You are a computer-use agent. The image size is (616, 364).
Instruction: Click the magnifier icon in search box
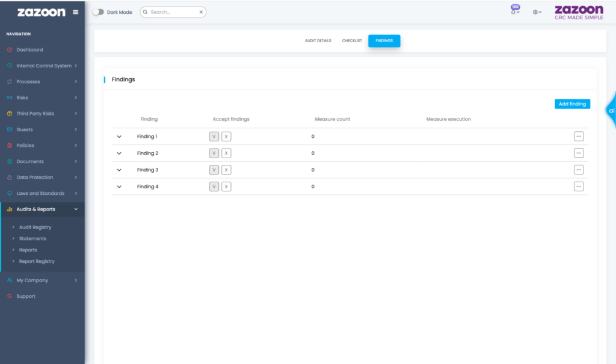[146, 12]
